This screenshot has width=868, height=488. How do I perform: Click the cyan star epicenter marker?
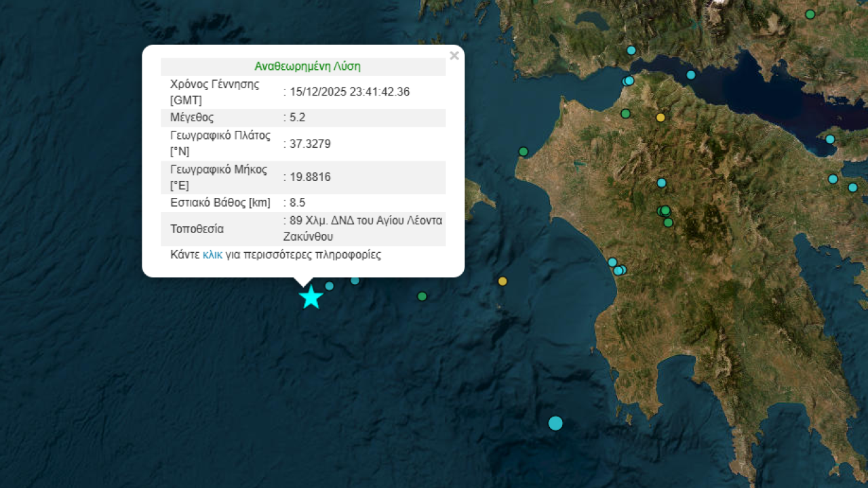coord(311,297)
